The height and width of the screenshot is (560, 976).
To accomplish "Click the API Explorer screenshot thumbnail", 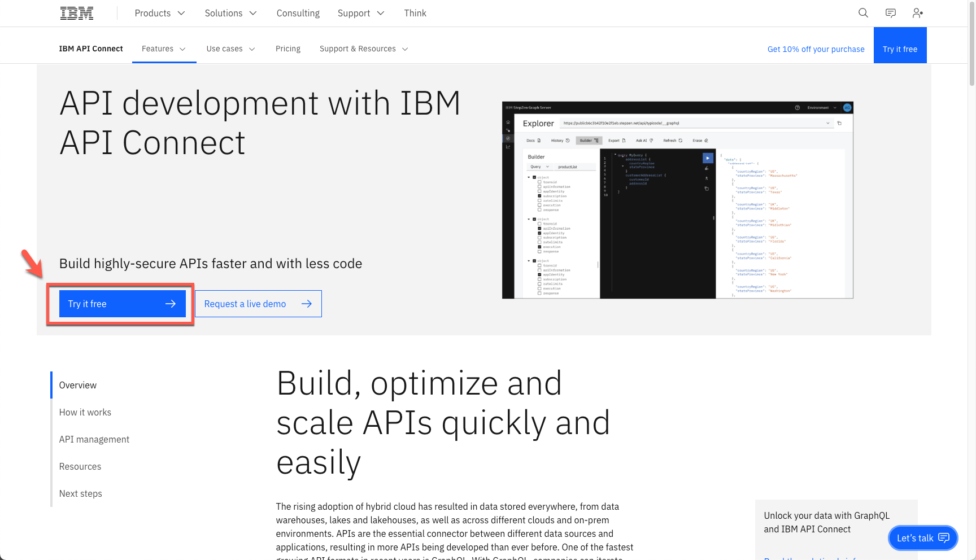I will point(677,200).
